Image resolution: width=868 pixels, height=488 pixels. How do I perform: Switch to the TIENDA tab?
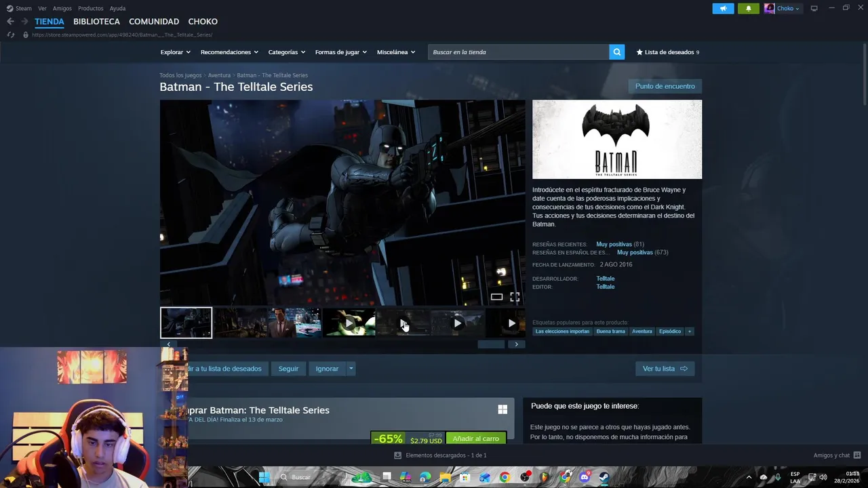[x=50, y=22]
